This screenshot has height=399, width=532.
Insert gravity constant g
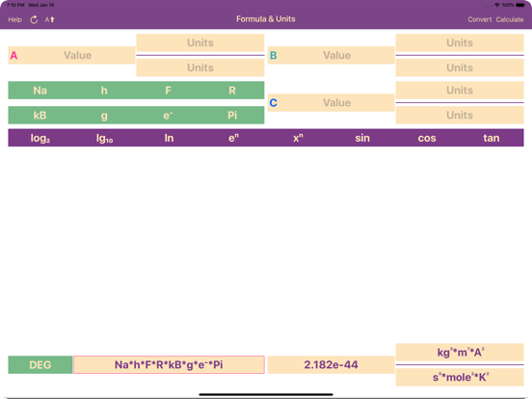[104, 115]
